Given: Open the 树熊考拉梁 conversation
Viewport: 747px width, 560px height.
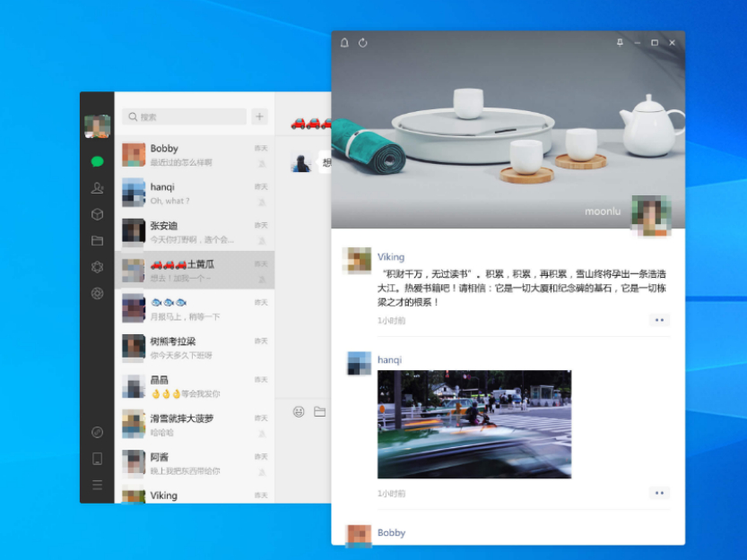Looking at the screenshot, I should [195, 347].
